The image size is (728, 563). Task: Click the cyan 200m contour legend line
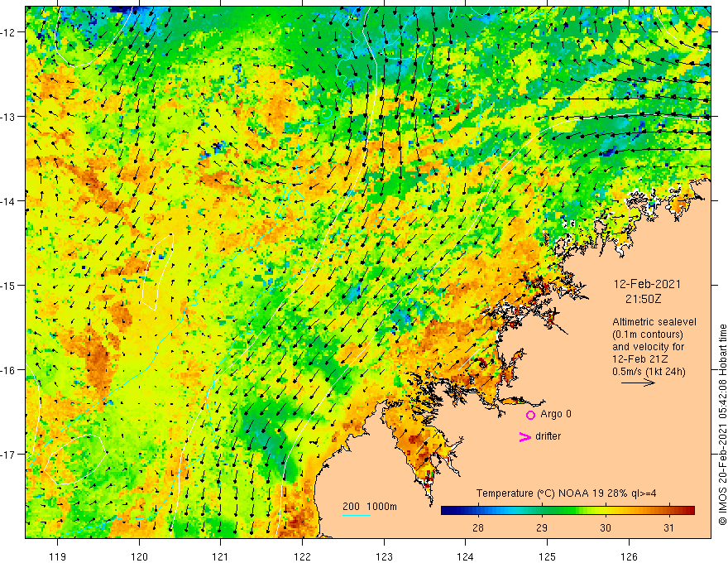[356, 515]
